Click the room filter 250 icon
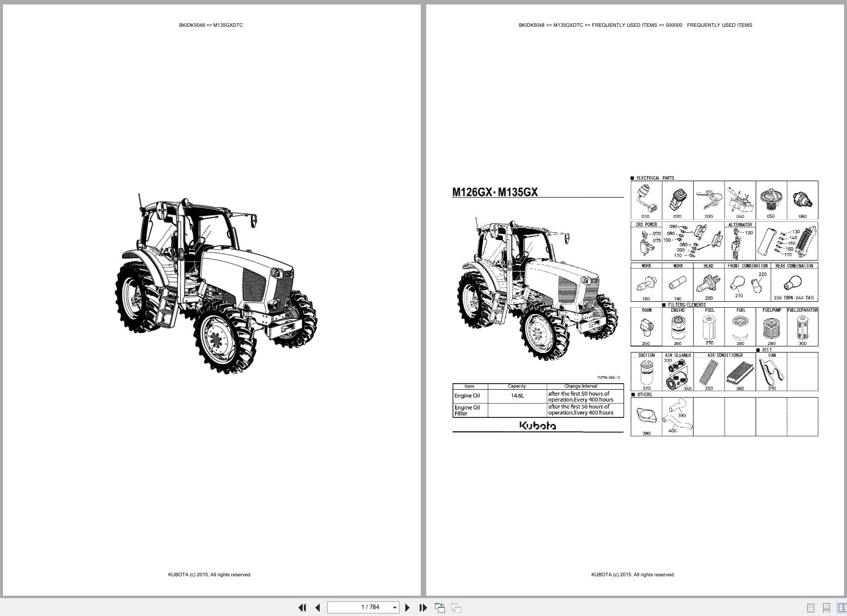The width and height of the screenshot is (847, 616). 647,328
